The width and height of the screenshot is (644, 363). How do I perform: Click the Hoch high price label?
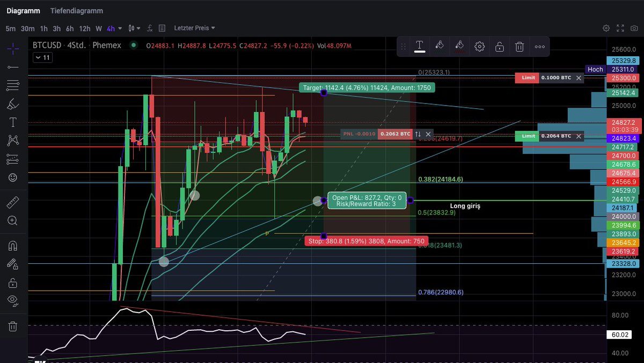coord(595,69)
